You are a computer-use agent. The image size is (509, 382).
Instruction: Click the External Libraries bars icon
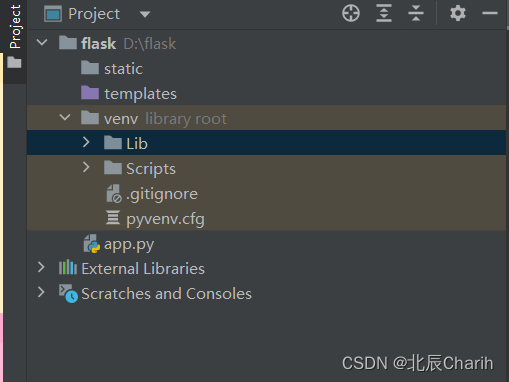(68, 268)
